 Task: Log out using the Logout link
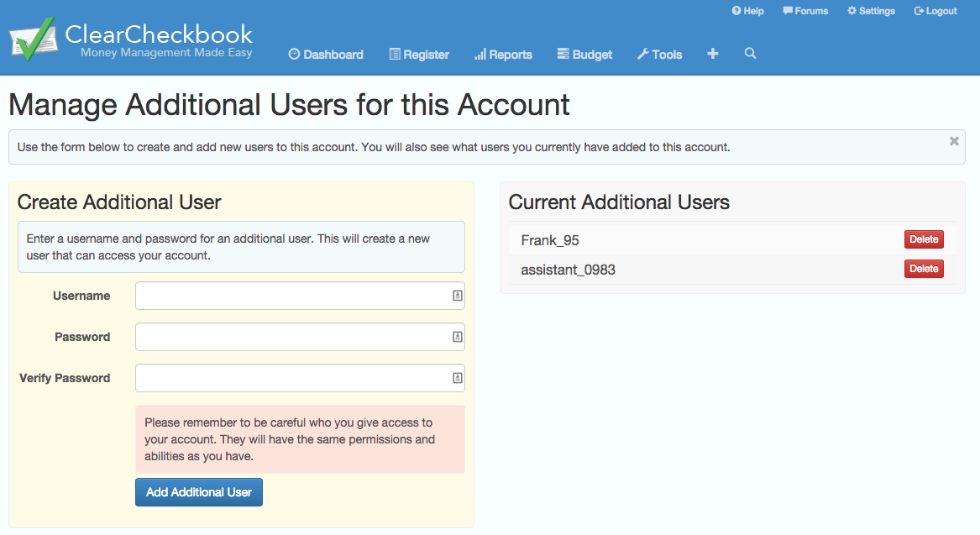pyautogui.click(x=935, y=11)
